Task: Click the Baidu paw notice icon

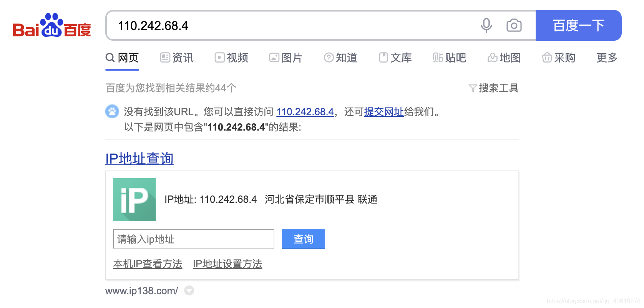Action: 112,112
